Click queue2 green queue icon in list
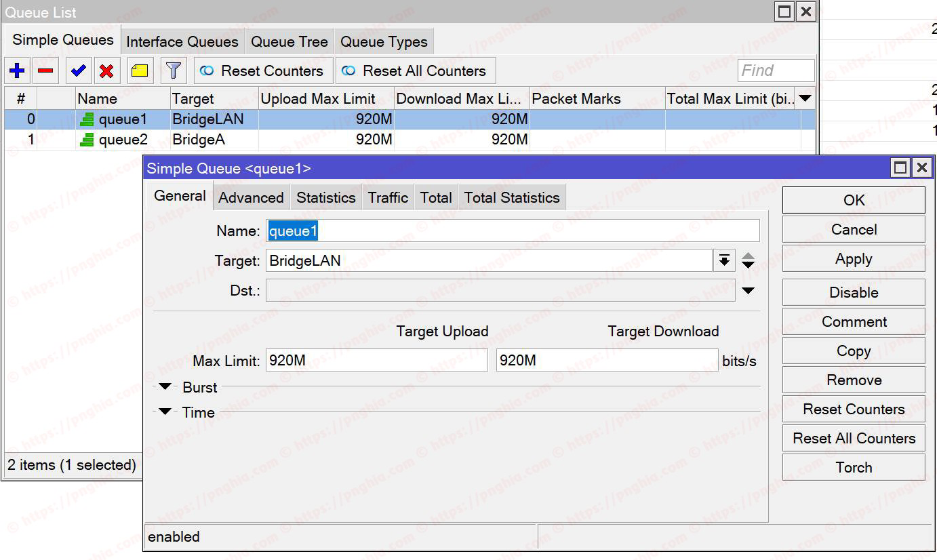The width and height of the screenshot is (937, 560). tap(87, 140)
